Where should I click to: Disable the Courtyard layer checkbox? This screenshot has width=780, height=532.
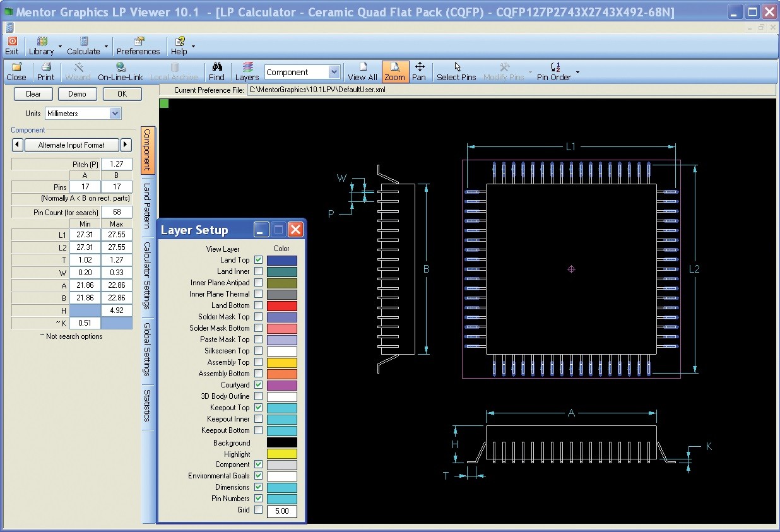[x=259, y=385]
